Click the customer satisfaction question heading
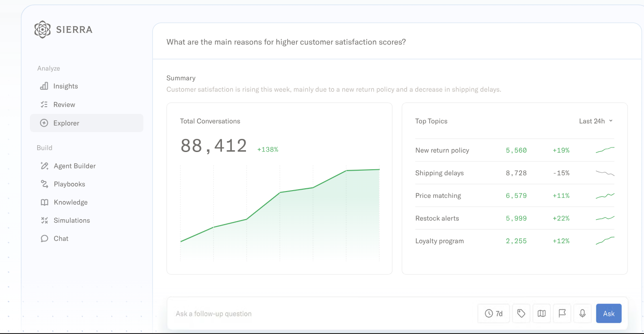This screenshot has width=644, height=334. (286, 42)
